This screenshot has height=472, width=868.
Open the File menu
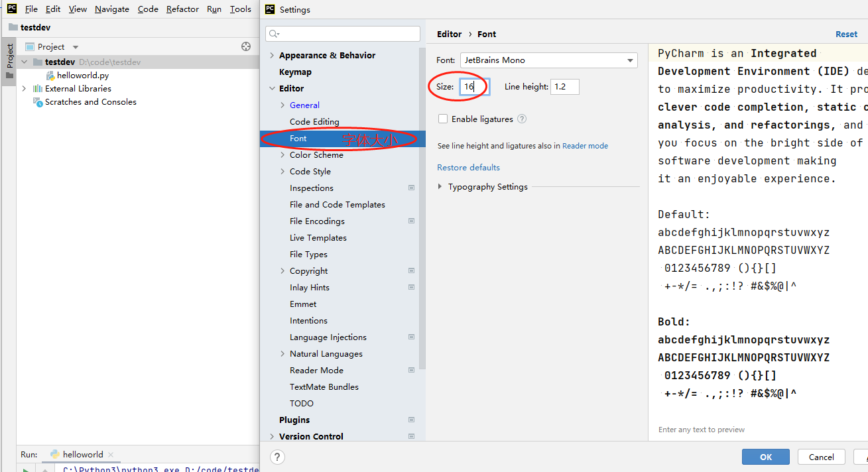click(31, 9)
